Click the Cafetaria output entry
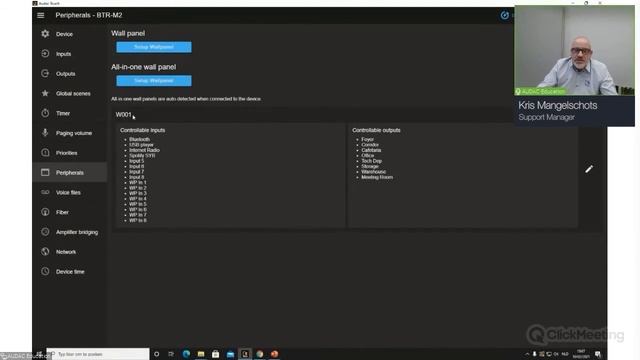 coord(371,150)
